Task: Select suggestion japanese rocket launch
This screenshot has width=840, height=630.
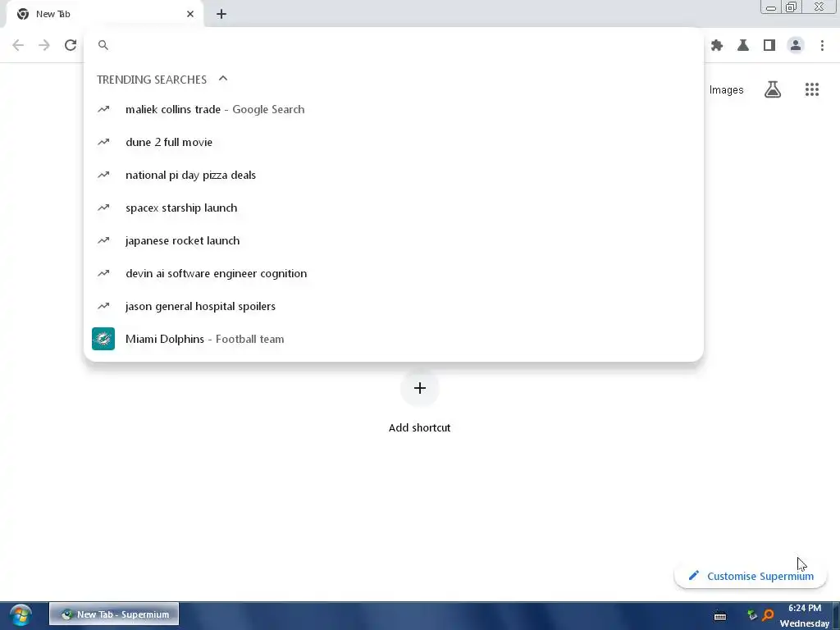Action: point(393,240)
